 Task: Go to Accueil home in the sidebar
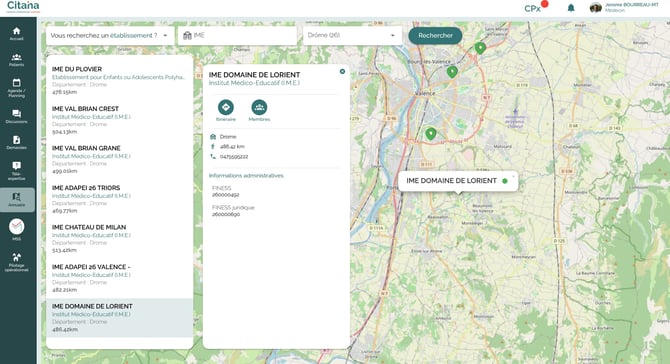pos(16,34)
